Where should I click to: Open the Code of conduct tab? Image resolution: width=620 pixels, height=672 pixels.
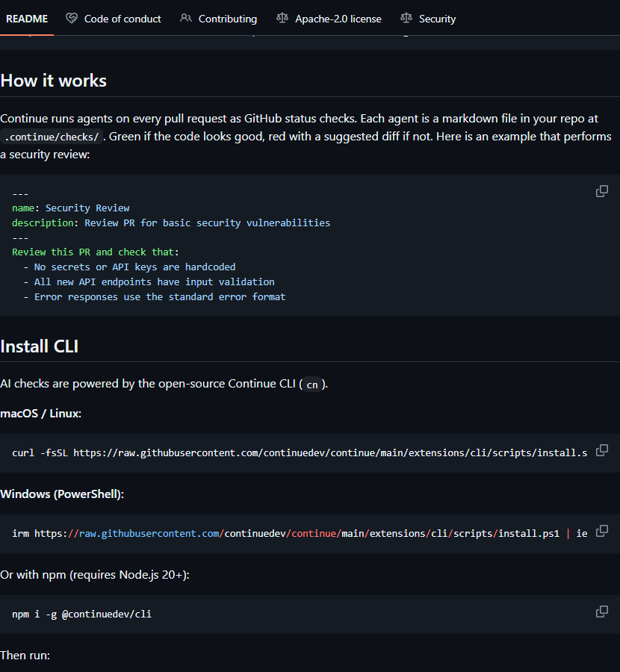pyautogui.click(x=123, y=19)
